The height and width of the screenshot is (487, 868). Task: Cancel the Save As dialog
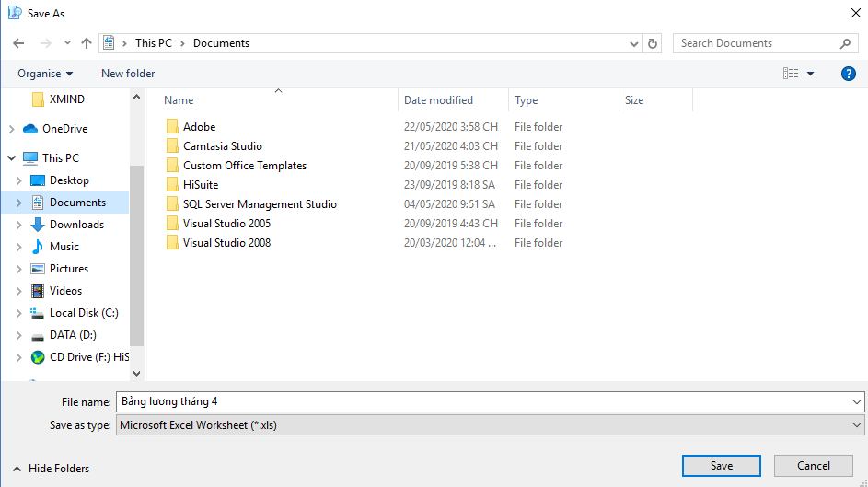(x=813, y=466)
